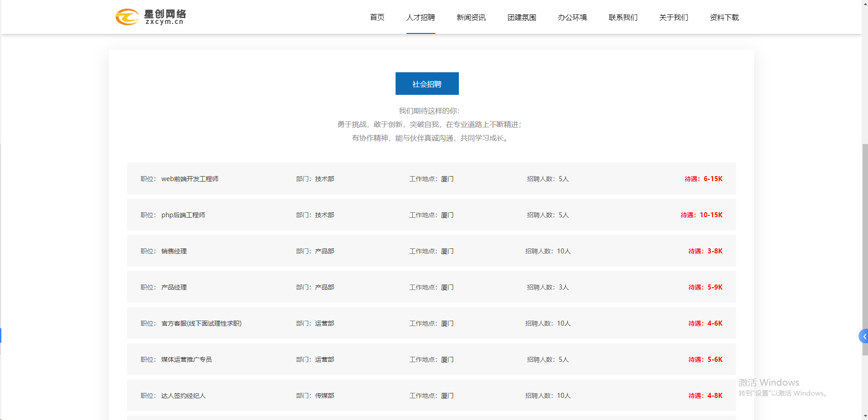Select the 销售经理 position row
868x420 pixels.
(x=174, y=251)
